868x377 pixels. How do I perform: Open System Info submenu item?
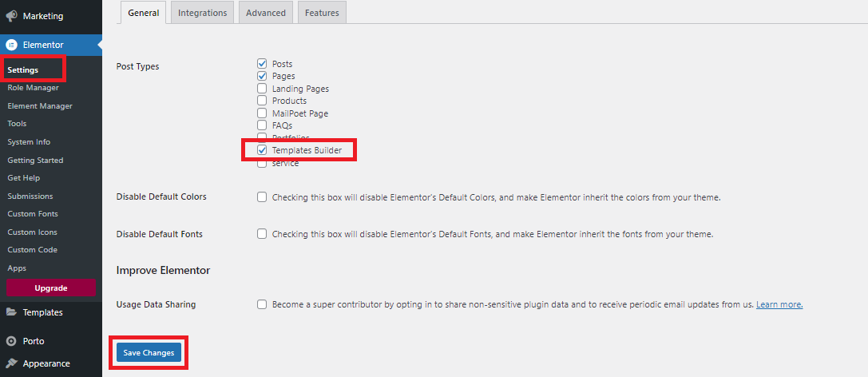click(x=29, y=141)
